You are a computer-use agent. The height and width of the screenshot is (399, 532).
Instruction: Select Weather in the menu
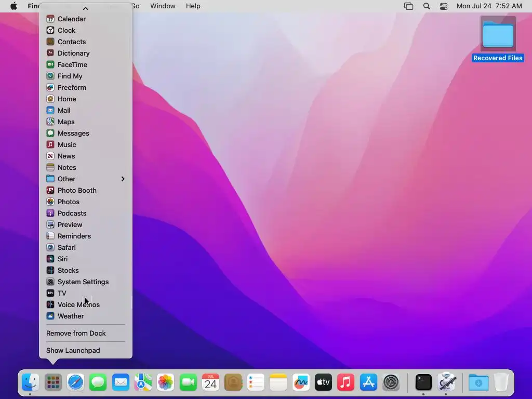pyautogui.click(x=86, y=316)
